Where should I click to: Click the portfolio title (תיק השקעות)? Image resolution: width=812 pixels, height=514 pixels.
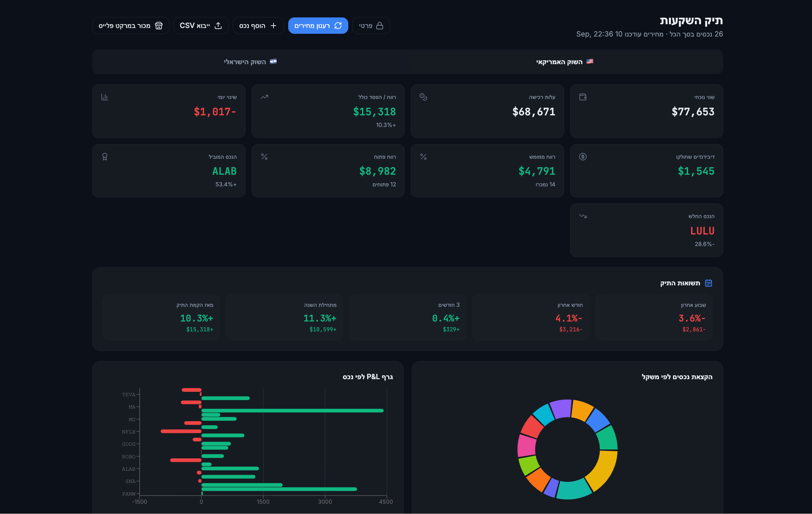(691, 20)
